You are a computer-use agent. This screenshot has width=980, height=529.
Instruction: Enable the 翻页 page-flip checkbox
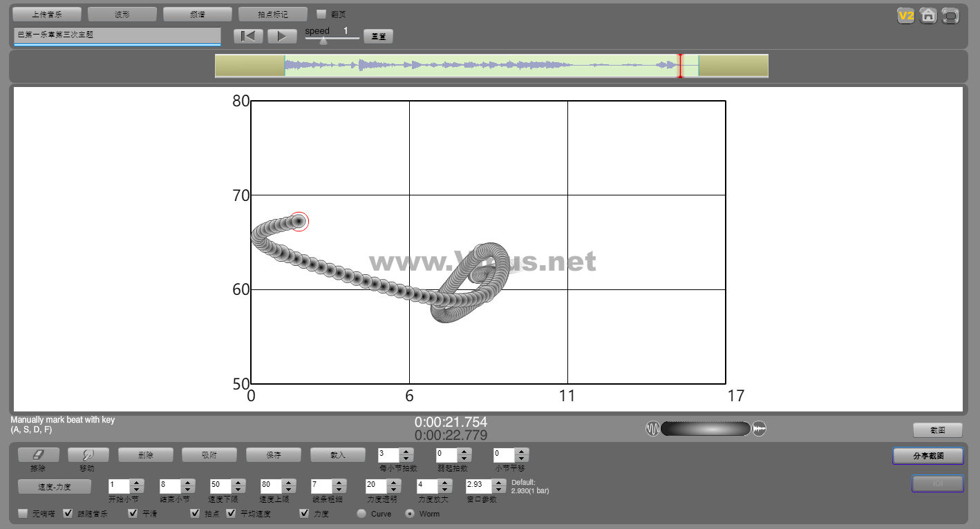321,14
